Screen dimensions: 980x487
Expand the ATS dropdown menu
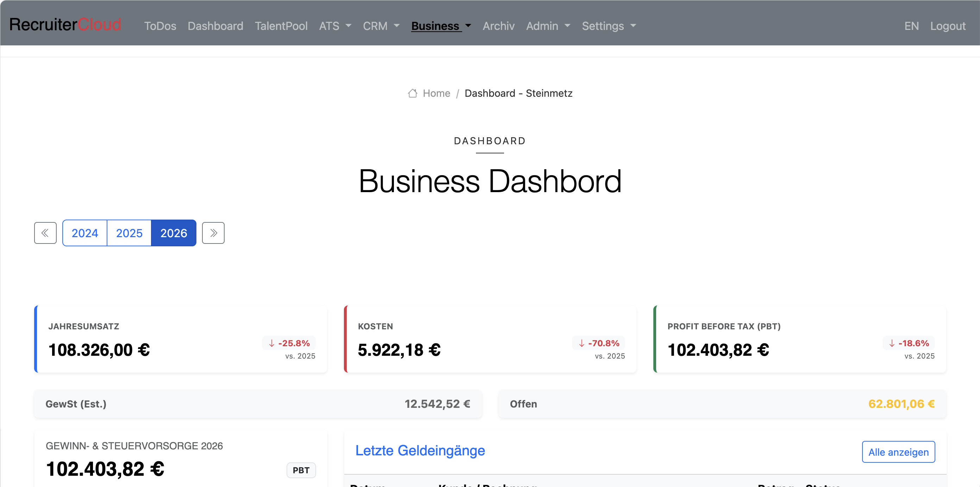335,26
